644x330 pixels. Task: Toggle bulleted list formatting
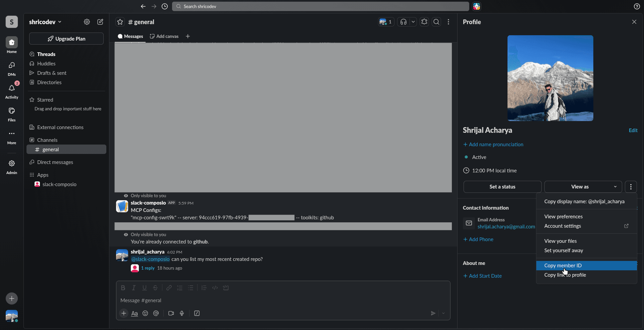coord(191,288)
